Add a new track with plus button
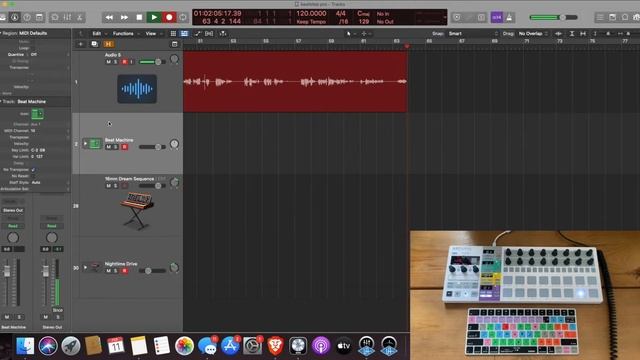This screenshot has width=640, height=360. 80,44
